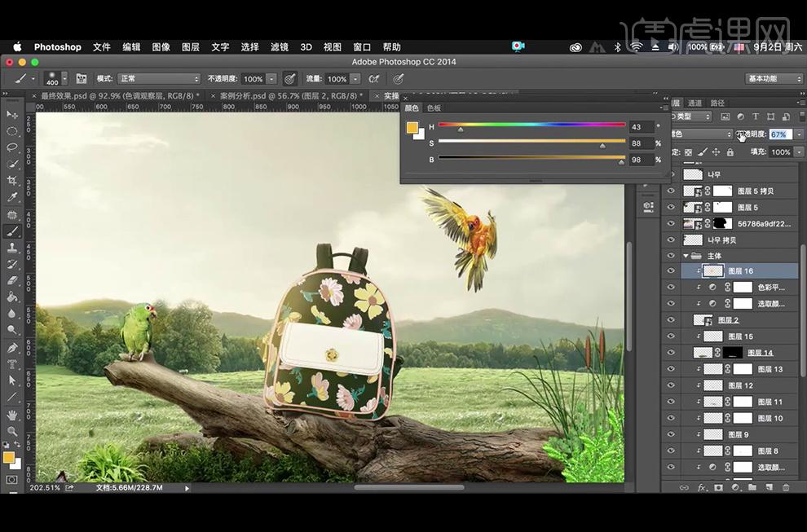
Task: Switch to the 案例分析.psd document tab
Action: (x=291, y=95)
